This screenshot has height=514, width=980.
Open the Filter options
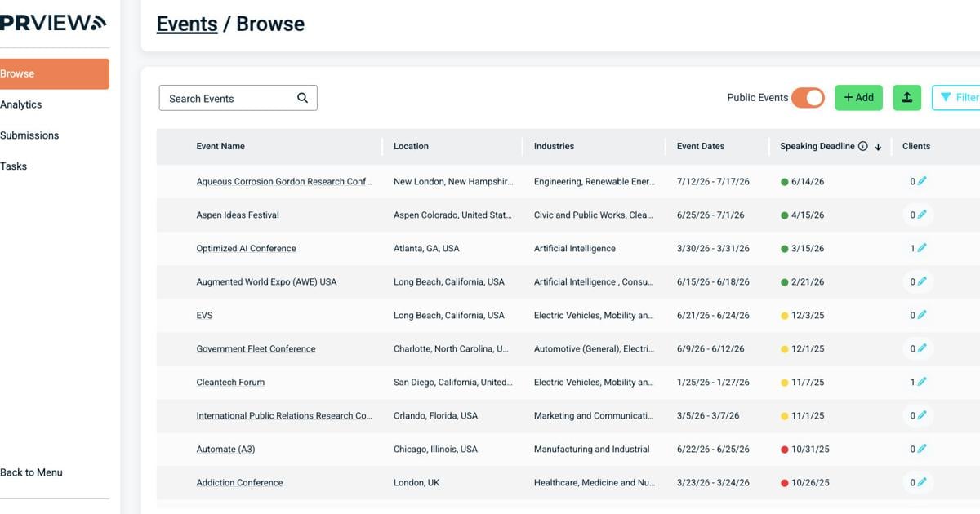[957, 98]
